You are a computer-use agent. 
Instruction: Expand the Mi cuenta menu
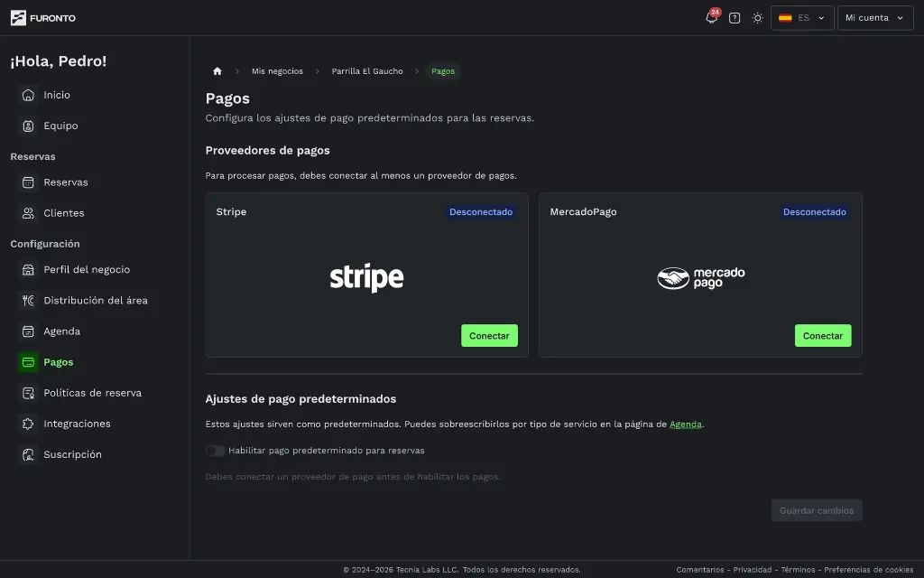[875, 18]
